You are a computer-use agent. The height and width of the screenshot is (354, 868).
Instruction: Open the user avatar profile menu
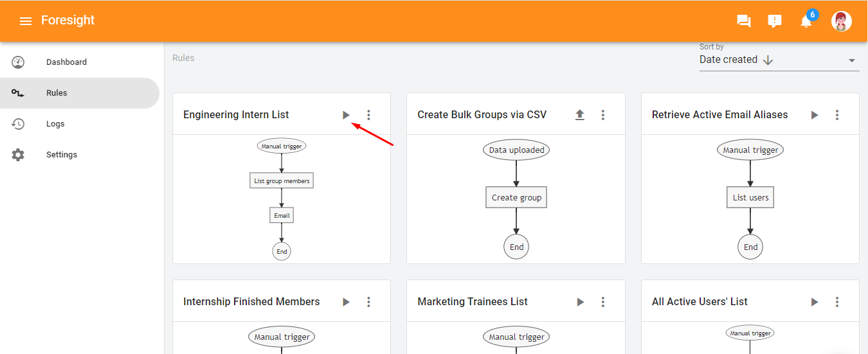coord(842,21)
